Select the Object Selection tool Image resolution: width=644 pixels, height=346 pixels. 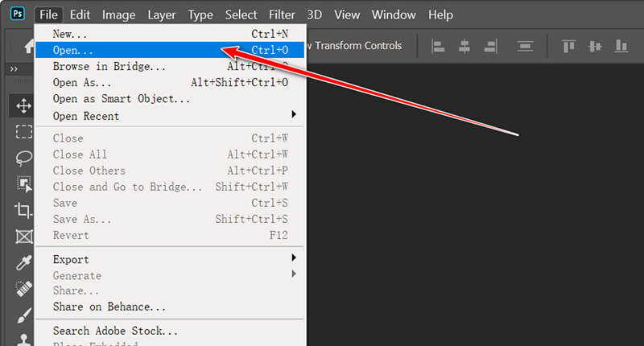(24, 184)
